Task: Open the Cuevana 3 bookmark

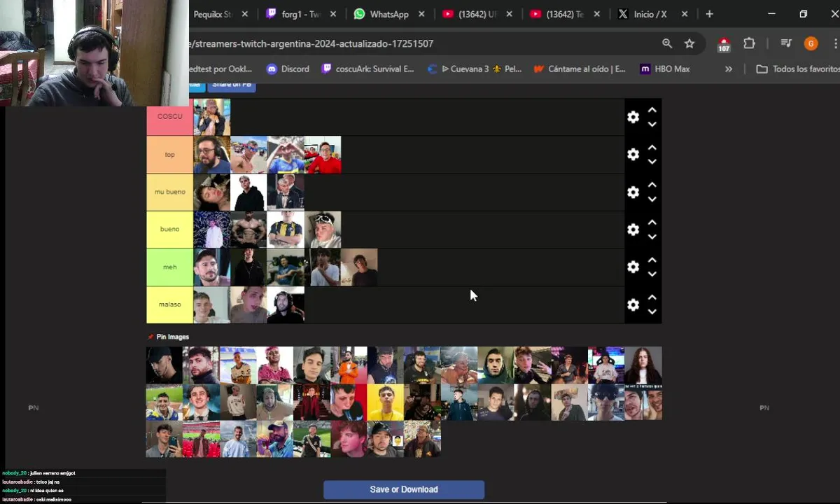Action: tap(474, 69)
